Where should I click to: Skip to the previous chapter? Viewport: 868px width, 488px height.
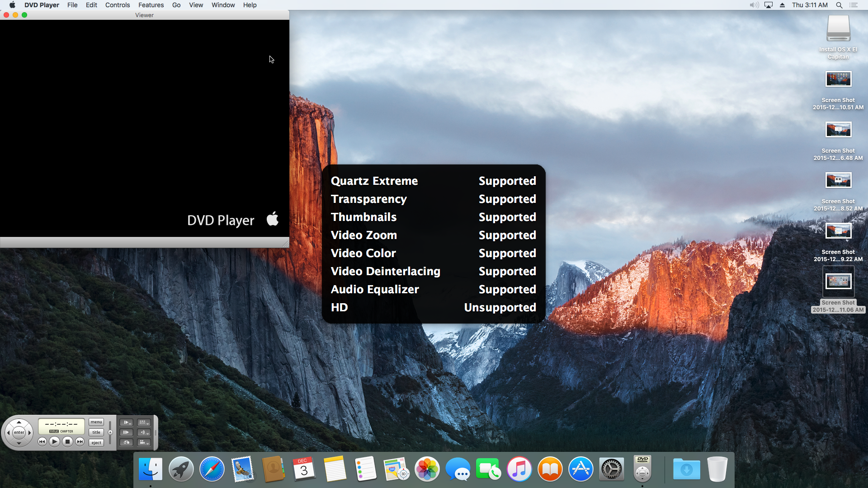coord(42,441)
